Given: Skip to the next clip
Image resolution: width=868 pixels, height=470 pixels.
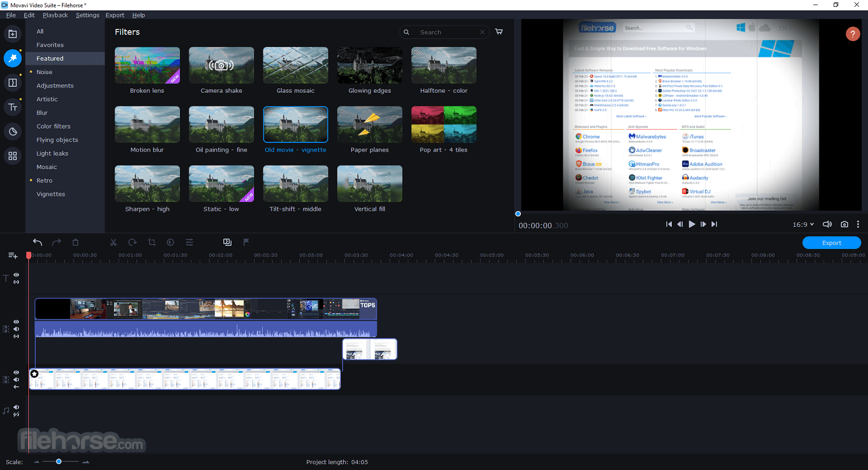Looking at the screenshot, I should pyautogui.click(x=714, y=224).
